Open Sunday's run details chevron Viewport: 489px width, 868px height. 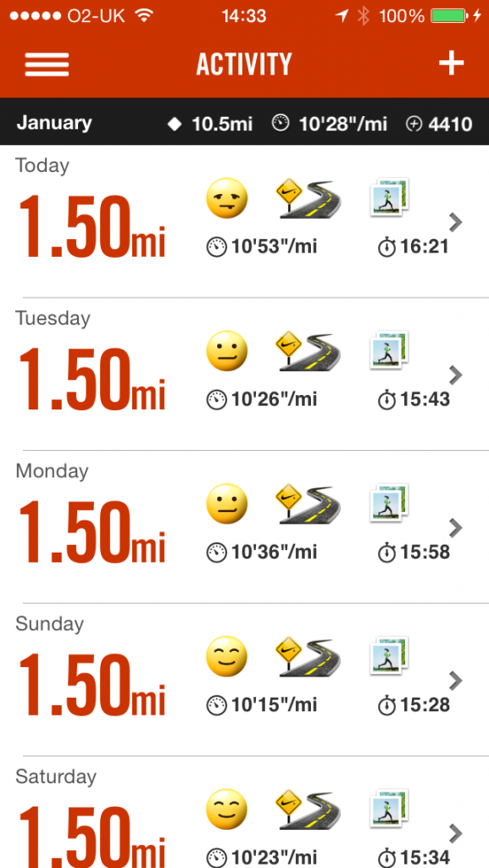pyautogui.click(x=455, y=681)
